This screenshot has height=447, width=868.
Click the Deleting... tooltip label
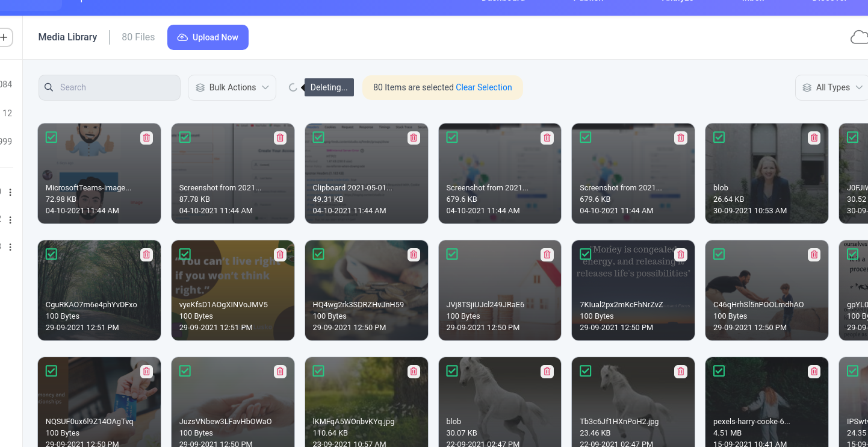[x=329, y=87]
